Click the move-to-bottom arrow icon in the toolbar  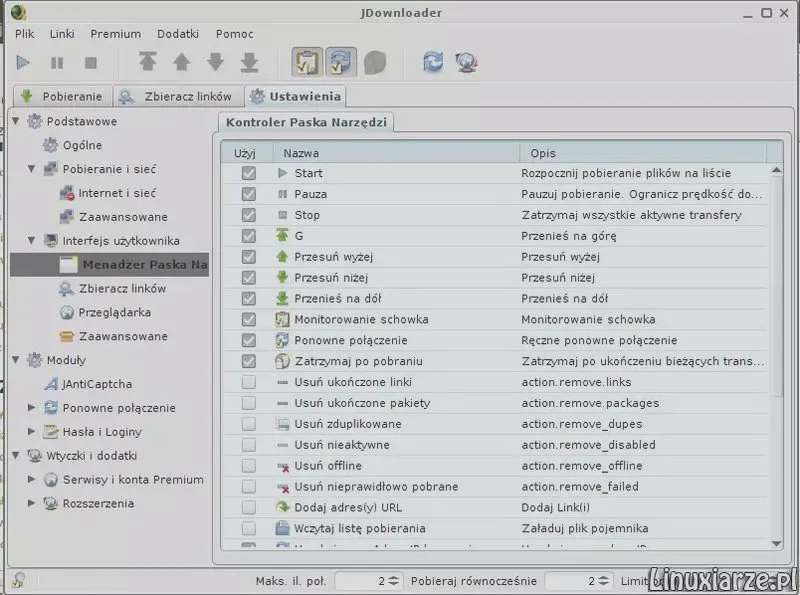[249, 62]
